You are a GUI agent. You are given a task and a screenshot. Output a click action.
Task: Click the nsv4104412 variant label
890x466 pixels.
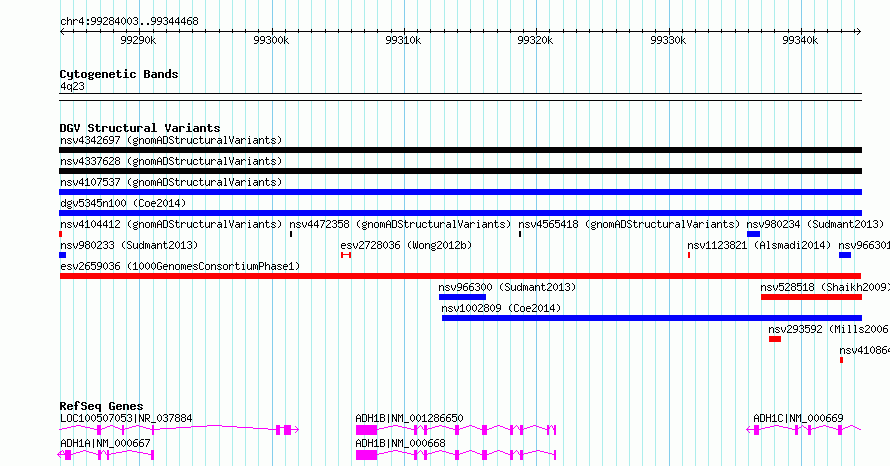(171, 224)
